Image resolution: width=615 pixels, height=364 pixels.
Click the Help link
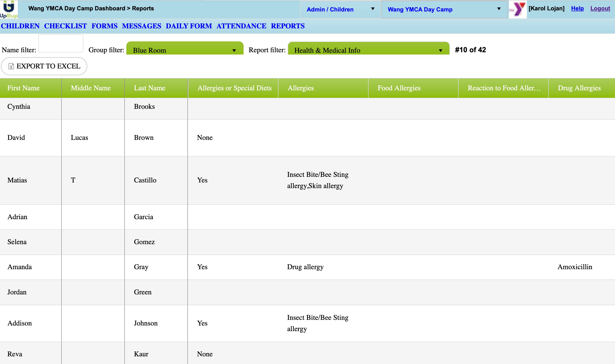click(x=577, y=8)
